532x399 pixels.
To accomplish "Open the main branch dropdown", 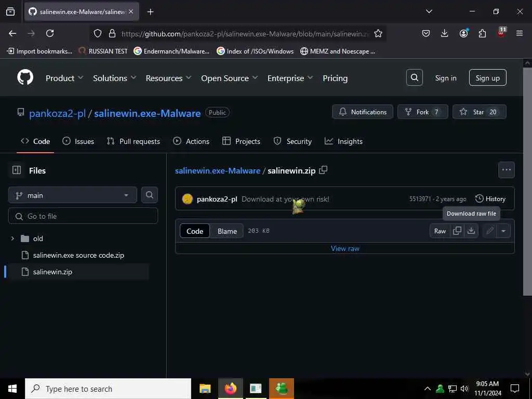I will [73, 195].
